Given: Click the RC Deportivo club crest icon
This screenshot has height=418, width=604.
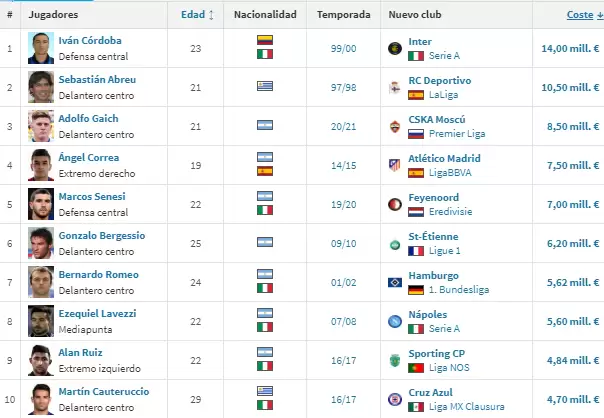Looking at the screenshot, I should [x=395, y=86].
